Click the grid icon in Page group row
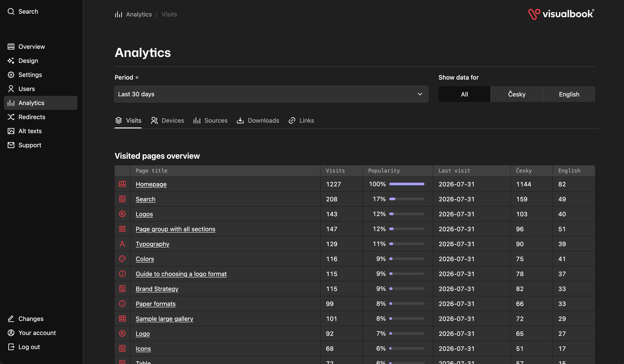The height and width of the screenshot is (364, 624). click(122, 229)
